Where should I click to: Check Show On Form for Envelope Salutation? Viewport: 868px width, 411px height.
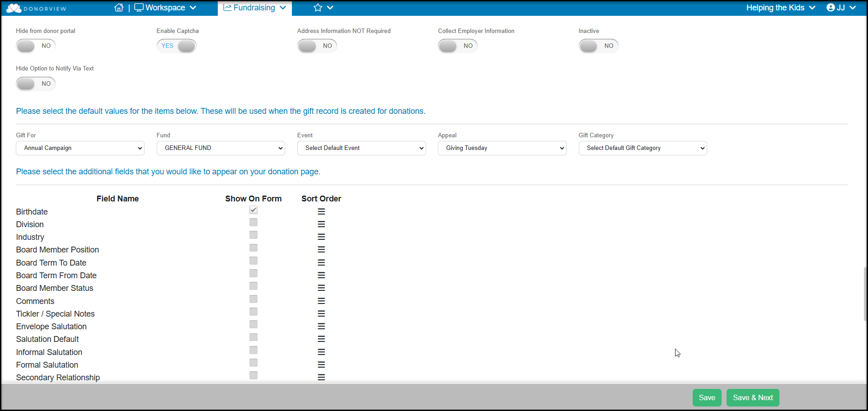[x=253, y=324]
